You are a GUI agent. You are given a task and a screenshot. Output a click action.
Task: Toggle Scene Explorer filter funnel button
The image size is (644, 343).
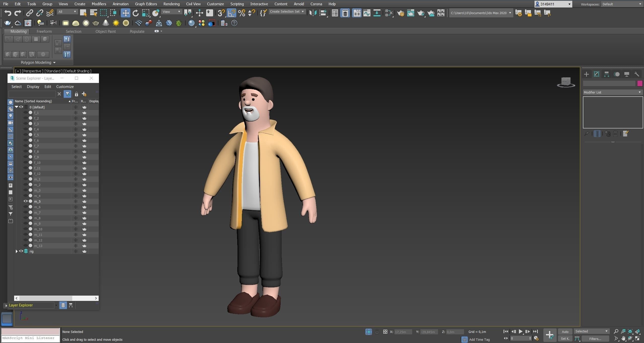pos(67,94)
